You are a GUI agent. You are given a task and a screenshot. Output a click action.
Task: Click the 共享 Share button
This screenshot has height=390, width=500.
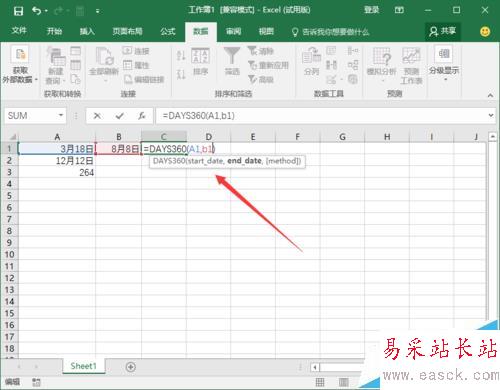(x=443, y=31)
